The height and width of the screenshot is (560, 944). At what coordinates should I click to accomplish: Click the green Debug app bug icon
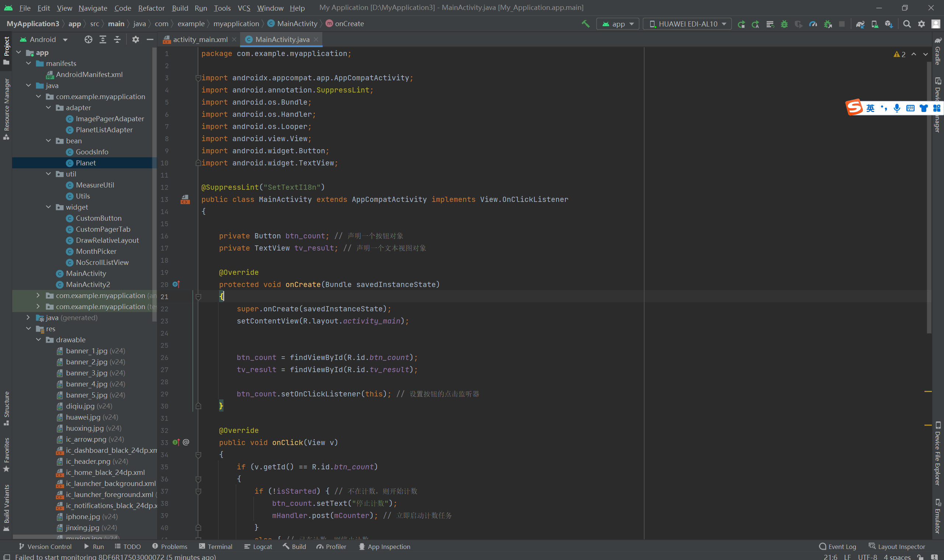[784, 24]
